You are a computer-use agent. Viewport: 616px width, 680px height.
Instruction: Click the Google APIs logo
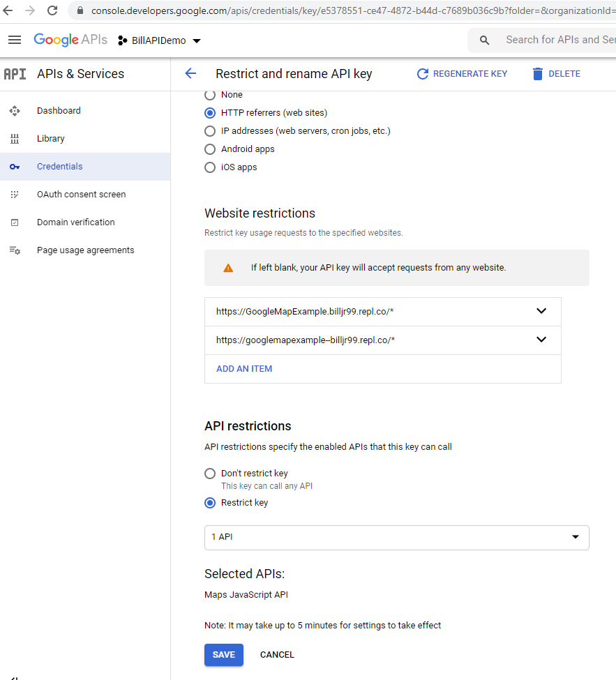[70, 40]
